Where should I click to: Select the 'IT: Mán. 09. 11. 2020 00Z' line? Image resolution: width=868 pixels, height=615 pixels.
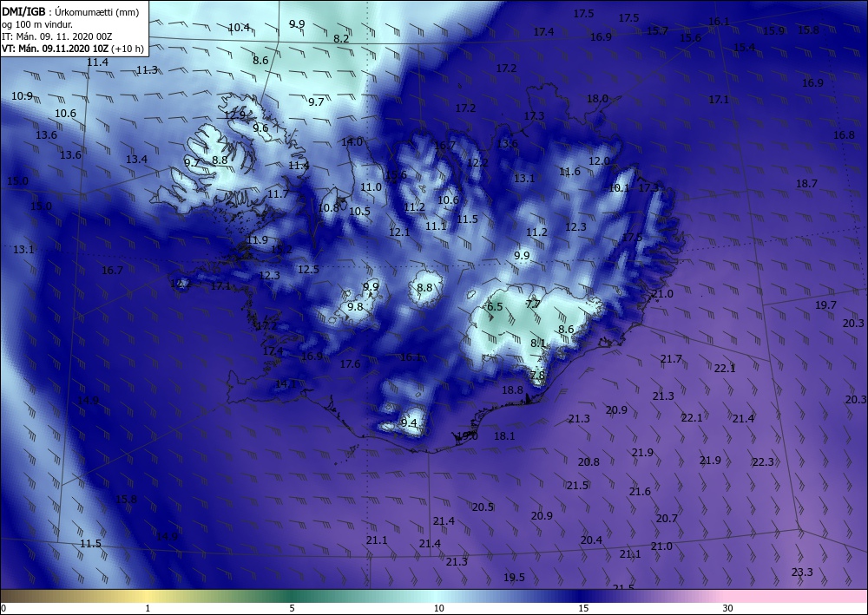click(x=57, y=36)
